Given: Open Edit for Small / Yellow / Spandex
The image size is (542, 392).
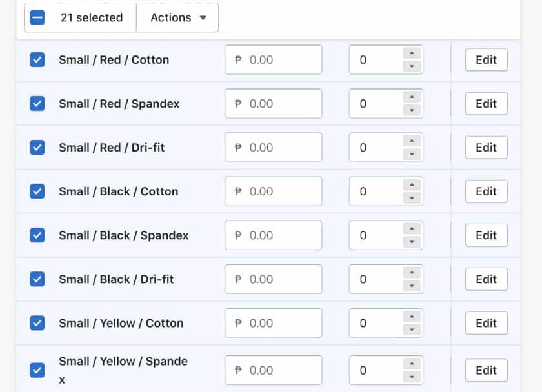Looking at the screenshot, I should point(486,370).
